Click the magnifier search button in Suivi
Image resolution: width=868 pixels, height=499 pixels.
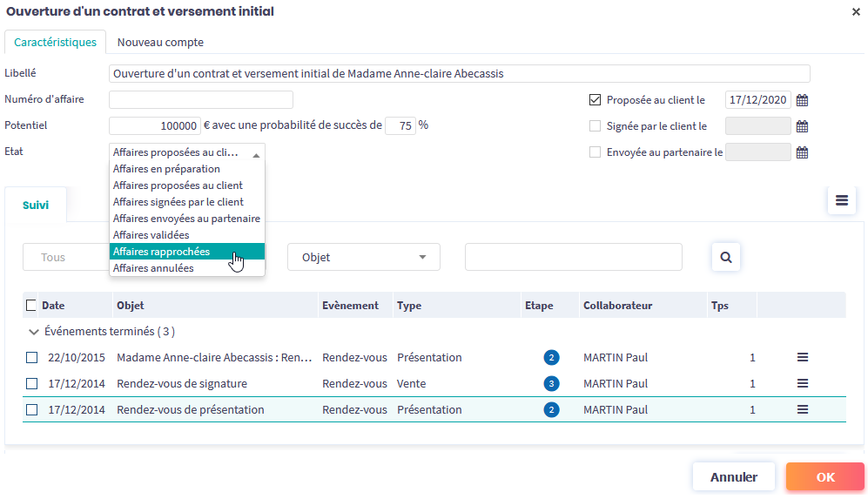[x=725, y=258]
